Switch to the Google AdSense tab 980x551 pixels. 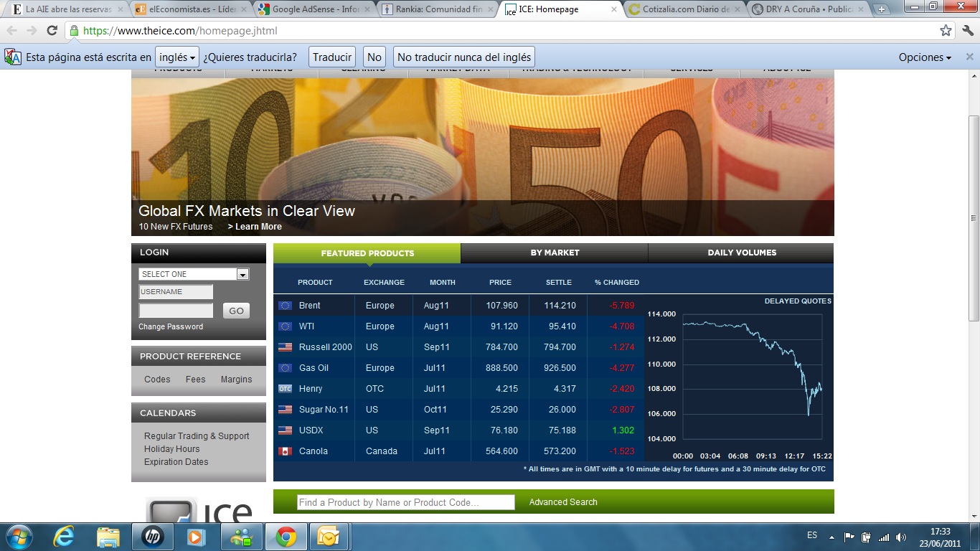point(314,9)
